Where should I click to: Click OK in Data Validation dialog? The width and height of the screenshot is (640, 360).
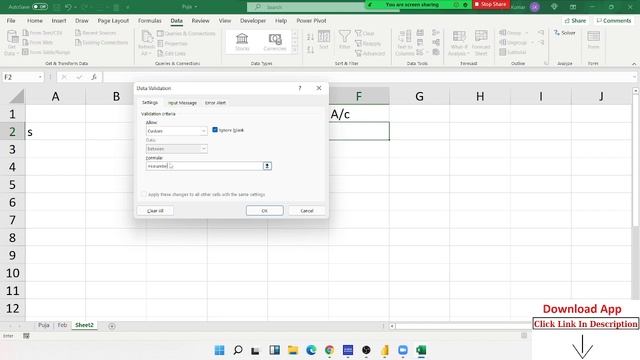click(264, 211)
